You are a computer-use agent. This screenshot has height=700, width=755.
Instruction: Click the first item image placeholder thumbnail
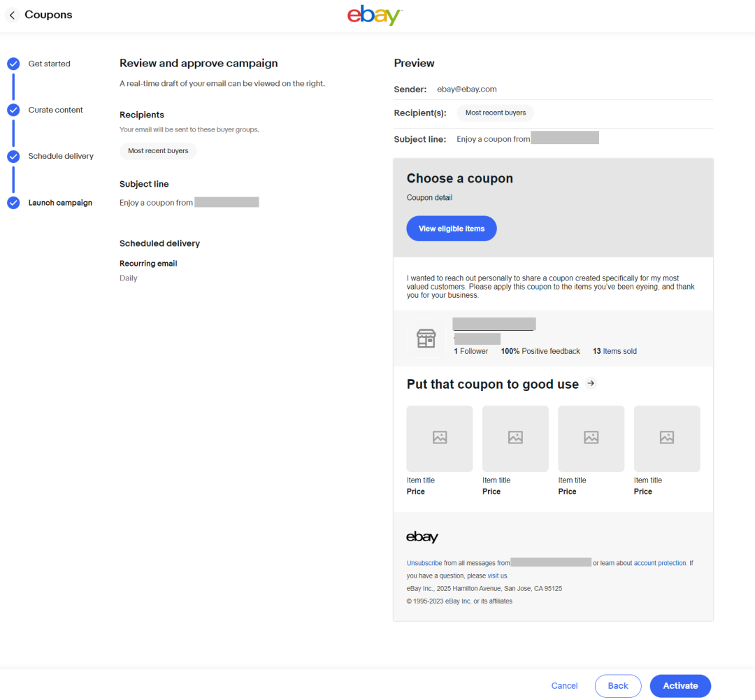tap(439, 438)
